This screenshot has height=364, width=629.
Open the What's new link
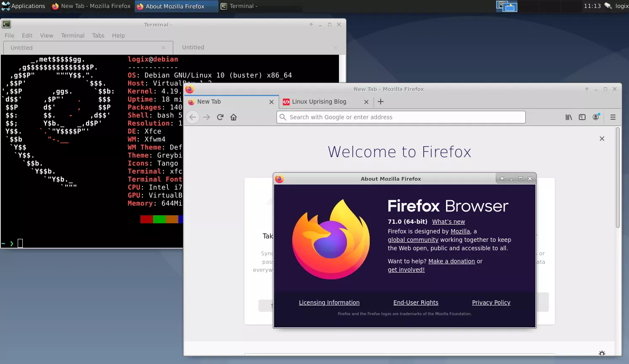click(x=448, y=221)
